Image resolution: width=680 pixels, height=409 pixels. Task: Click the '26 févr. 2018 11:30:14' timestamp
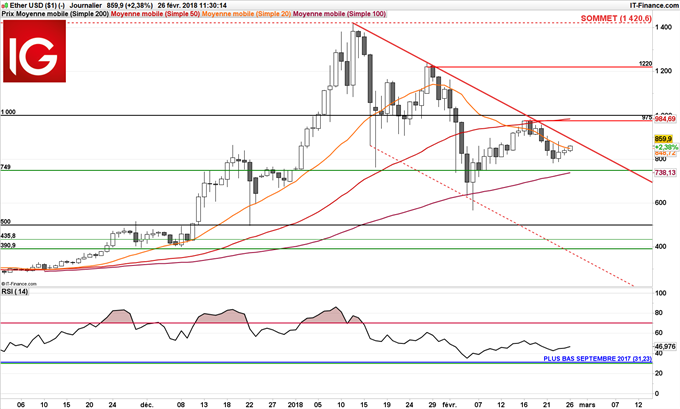[192, 6]
